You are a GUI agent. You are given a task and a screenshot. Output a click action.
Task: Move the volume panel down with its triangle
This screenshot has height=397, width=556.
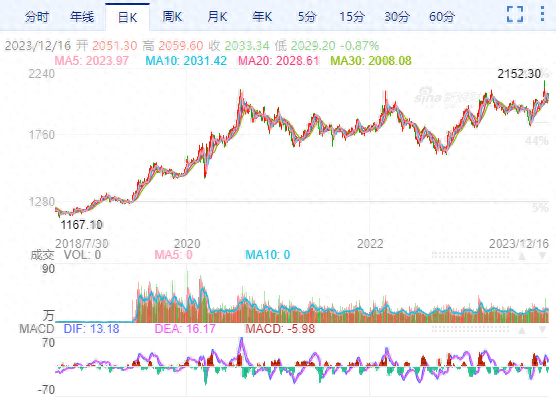543,255
